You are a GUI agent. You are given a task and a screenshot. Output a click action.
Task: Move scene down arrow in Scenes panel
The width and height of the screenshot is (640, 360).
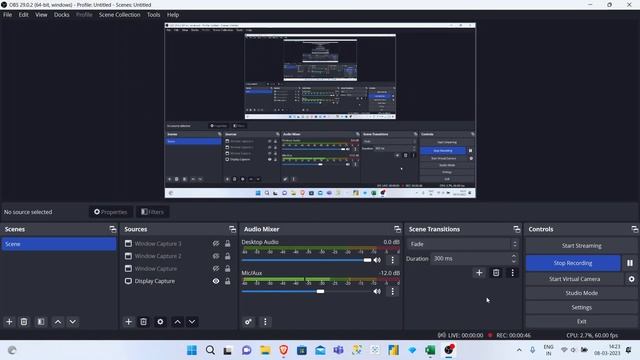point(73,322)
